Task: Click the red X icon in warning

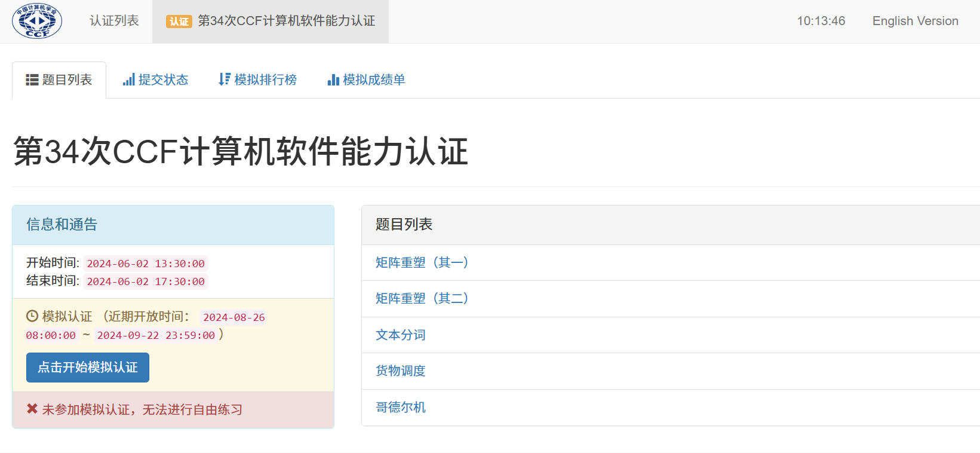Action: click(32, 409)
